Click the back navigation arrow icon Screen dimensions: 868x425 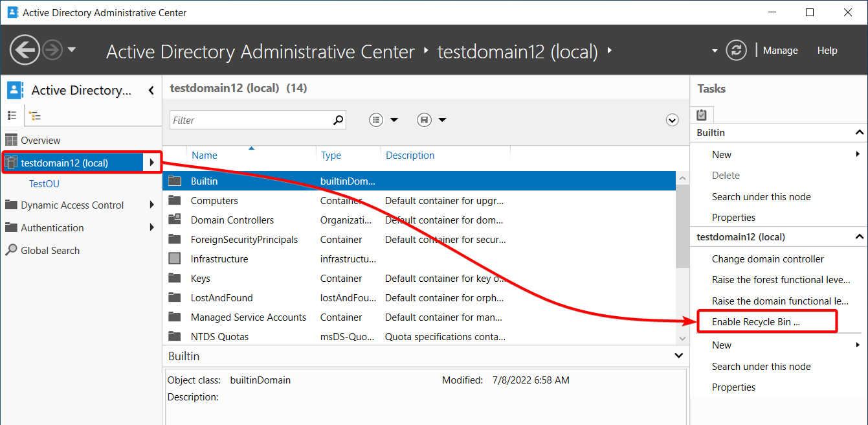25,50
